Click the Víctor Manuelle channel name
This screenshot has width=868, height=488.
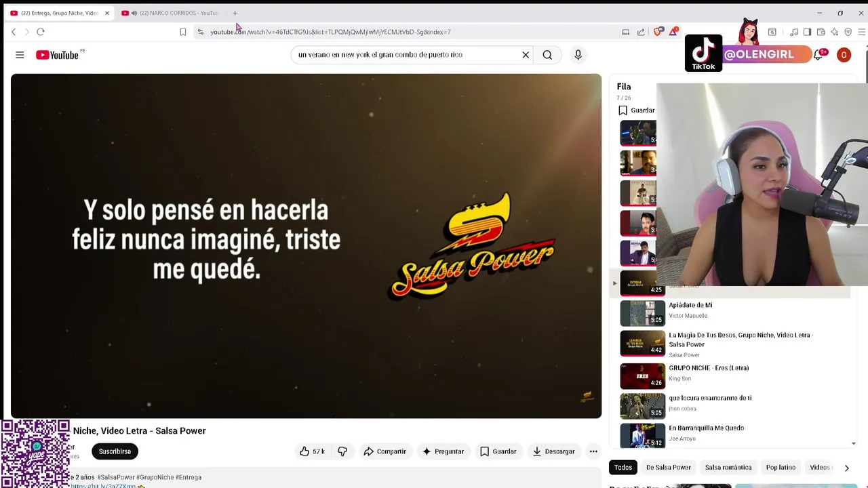click(688, 316)
